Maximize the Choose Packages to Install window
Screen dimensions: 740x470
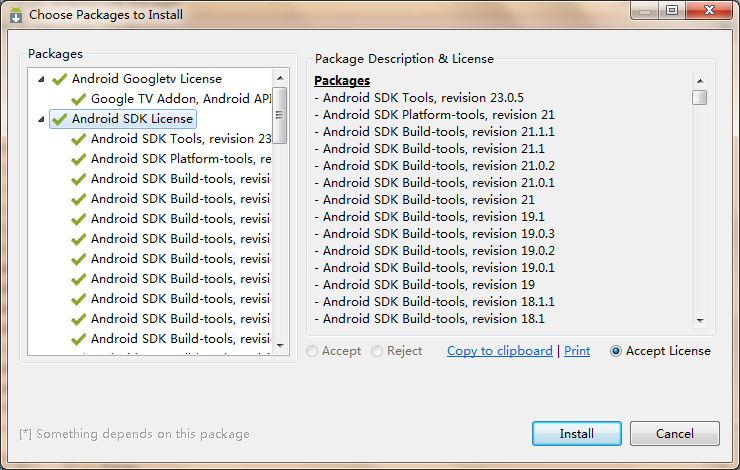(672, 11)
